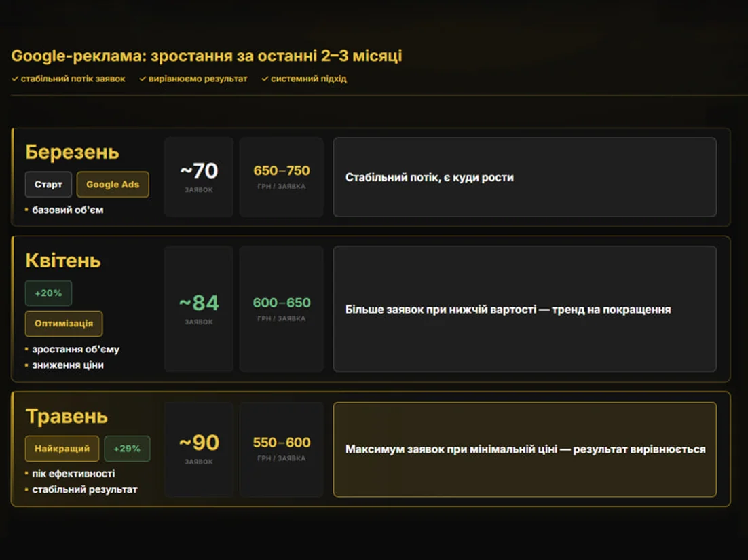Click the checkmark before 'вирівнюємо результат'
This screenshot has height=560, width=748.
(142, 79)
